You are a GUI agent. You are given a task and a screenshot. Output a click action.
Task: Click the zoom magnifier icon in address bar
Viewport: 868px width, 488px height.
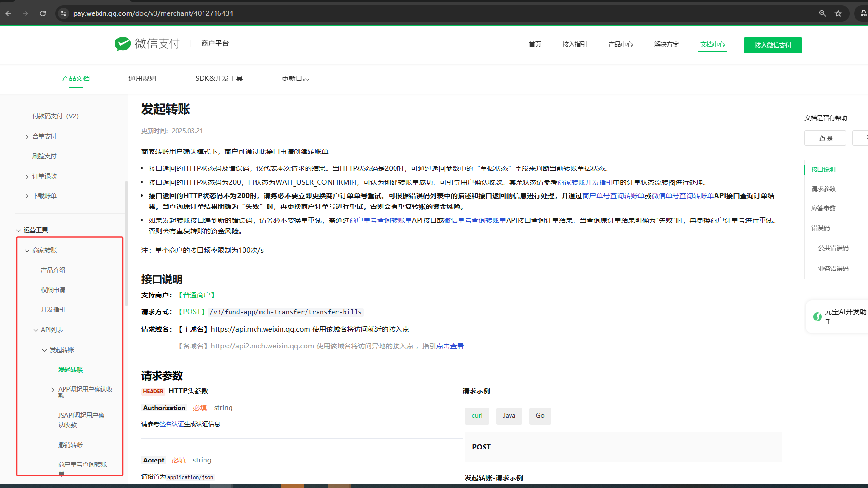tap(823, 13)
